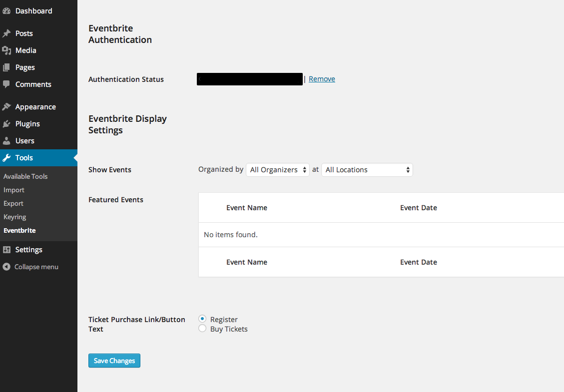
Task: Click the bottom Event Name column footer
Action: (x=247, y=262)
